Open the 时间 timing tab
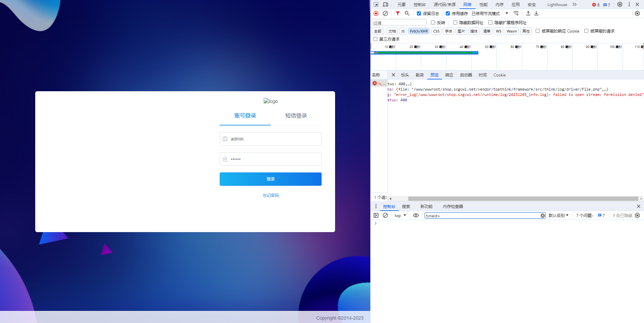Viewport: 644px width, 323px height. 483,75
